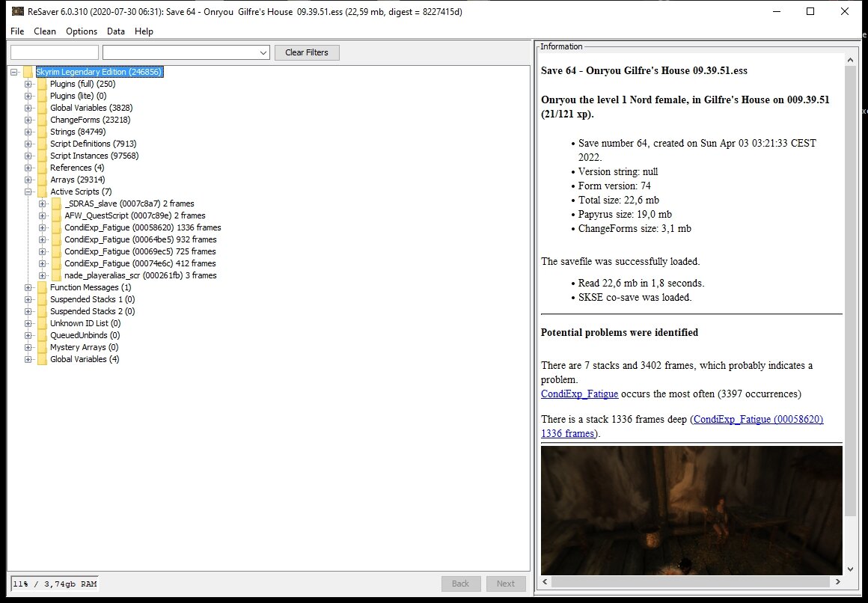Select Plugins (lite) (0) tree row
This screenshot has height=603, width=868.
pyautogui.click(x=78, y=97)
